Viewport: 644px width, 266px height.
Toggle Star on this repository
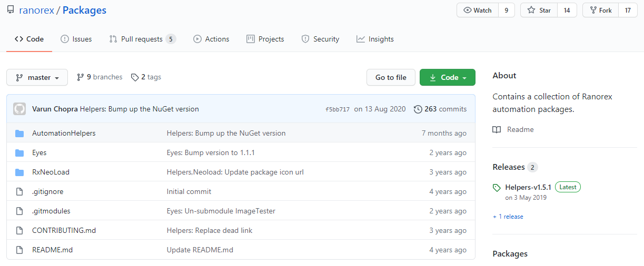(x=539, y=10)
